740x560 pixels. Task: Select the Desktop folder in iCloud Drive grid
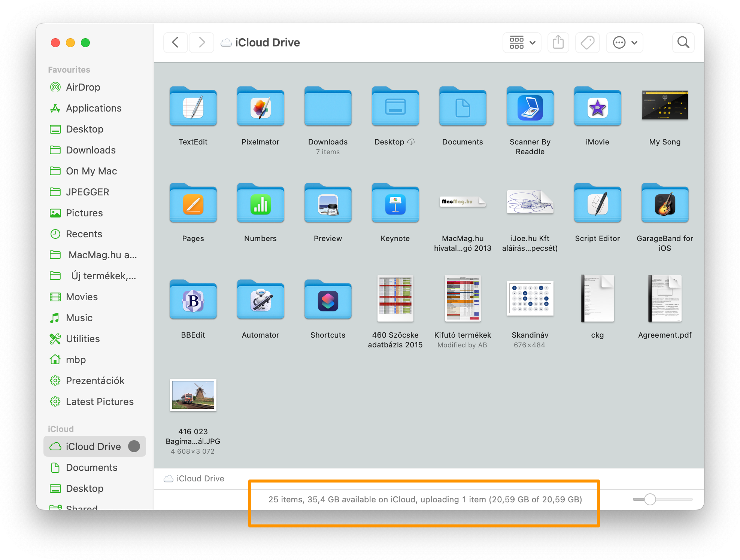pyautogui.click(x=395, y=107)
